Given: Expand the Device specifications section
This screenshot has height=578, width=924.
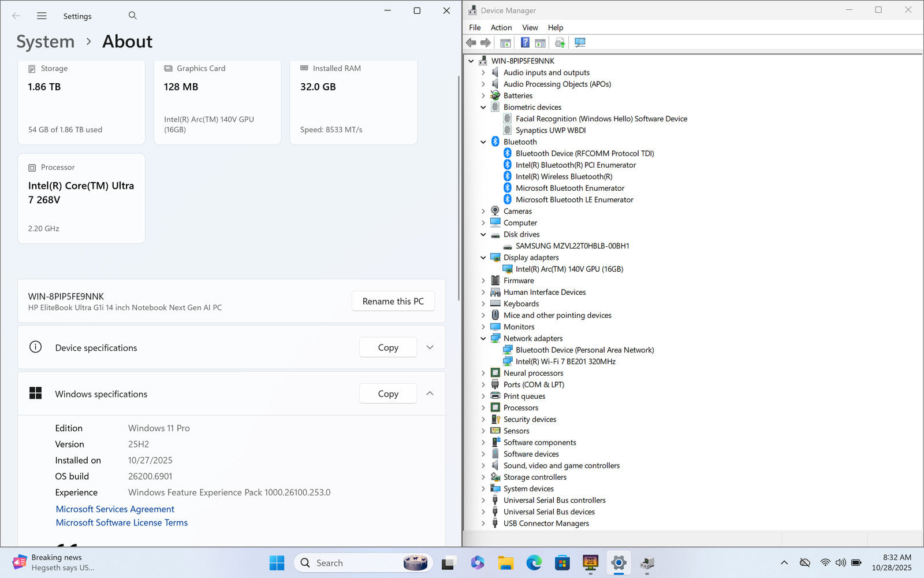Looking at the screenshot, I should click(x=430, y=347).
